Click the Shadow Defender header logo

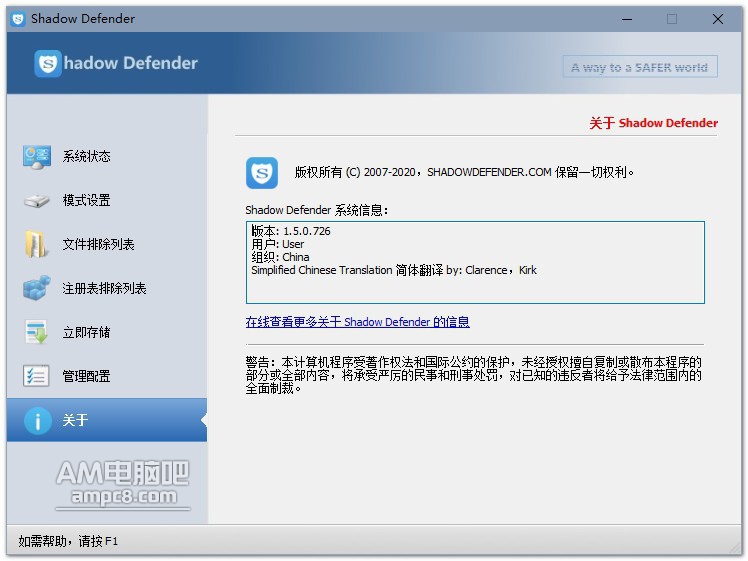(x=116, y=63)
